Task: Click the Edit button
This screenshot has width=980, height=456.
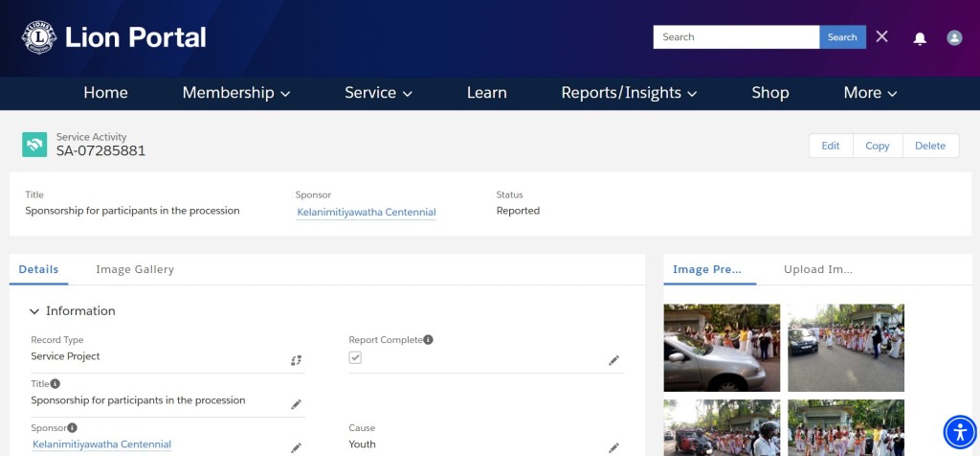Action: (x=831, y=146)
